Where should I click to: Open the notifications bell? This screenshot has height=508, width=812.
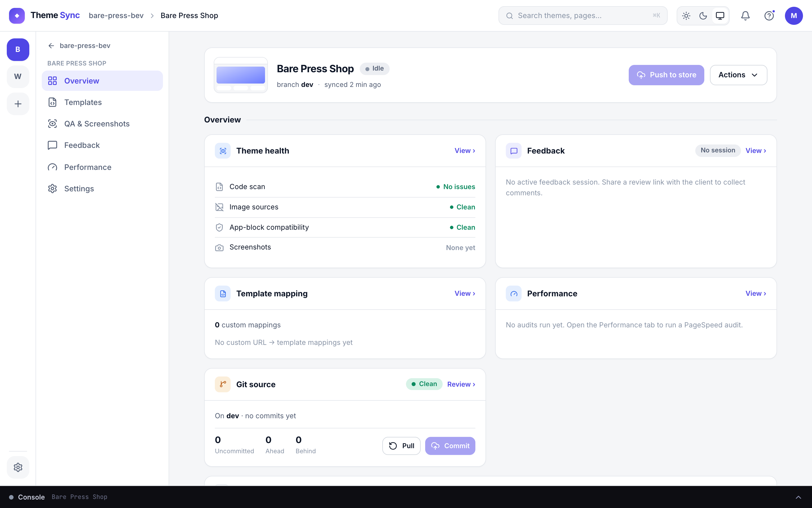(x=745, y=16)
